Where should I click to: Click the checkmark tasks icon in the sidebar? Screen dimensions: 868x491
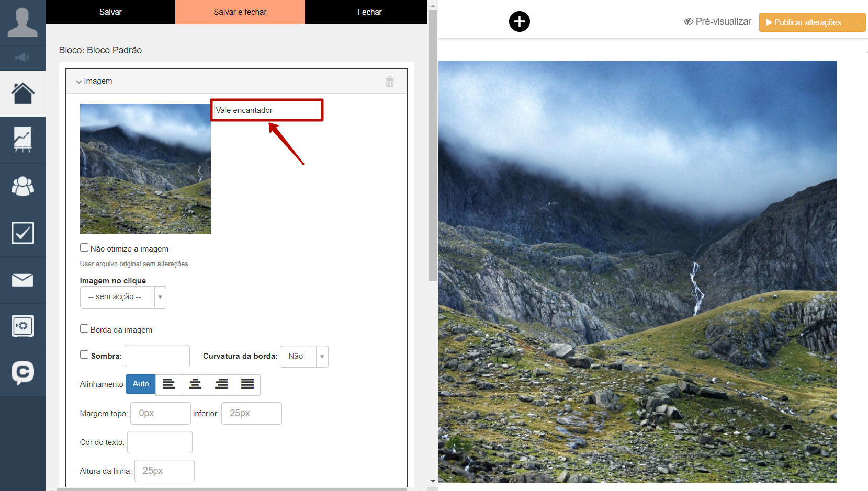click(22, 233)
